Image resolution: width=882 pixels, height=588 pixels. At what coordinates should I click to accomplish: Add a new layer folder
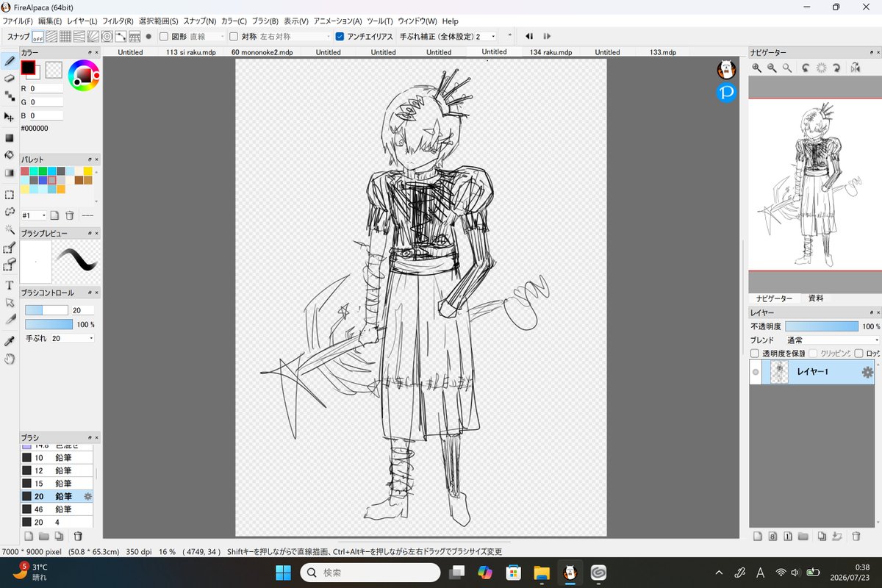(803, 537)
